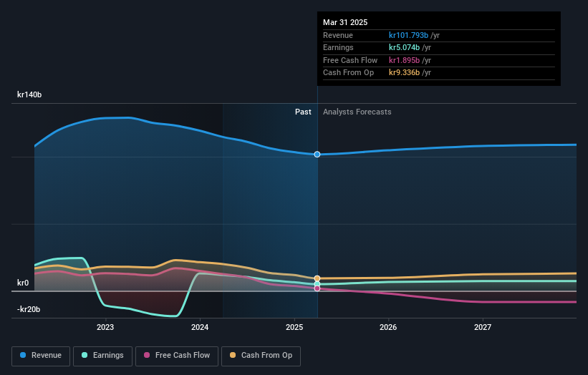This screenshot has height=375, width=588.
Task: Click the Revenue row label in tooltip
Action: click(x=338, y=35)
